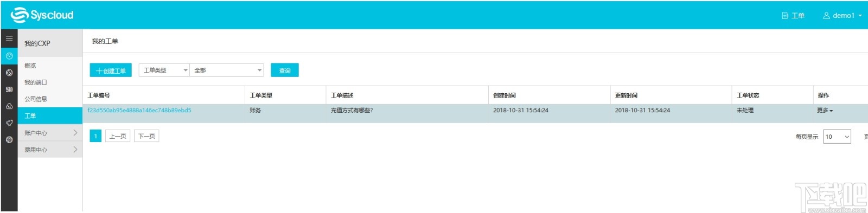Open the 全部 filter dropdown

(227, 70)
